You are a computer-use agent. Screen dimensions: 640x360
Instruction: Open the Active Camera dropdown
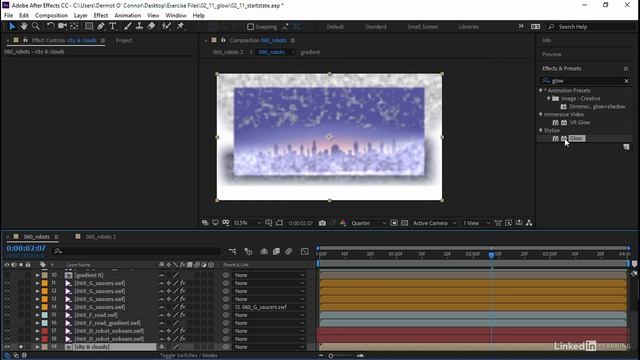click(x=435, y=223)
